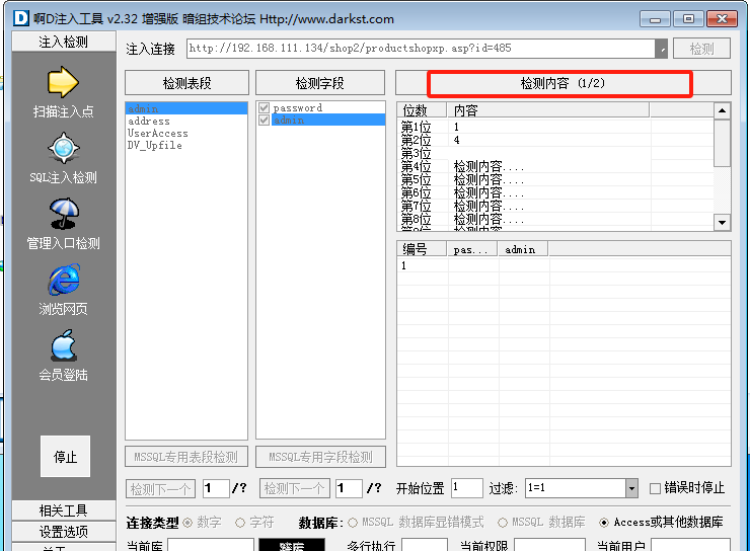Screen dimensions: 750x551
Task: Click up arrow of content list scrollbar
Action: click(722, 111)
